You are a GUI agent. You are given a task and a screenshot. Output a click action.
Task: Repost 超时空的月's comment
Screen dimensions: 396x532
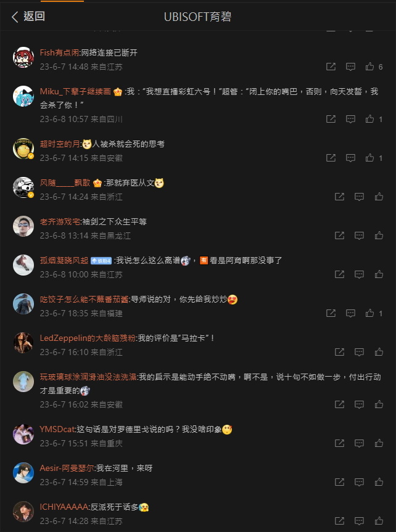tap(331, 158)
